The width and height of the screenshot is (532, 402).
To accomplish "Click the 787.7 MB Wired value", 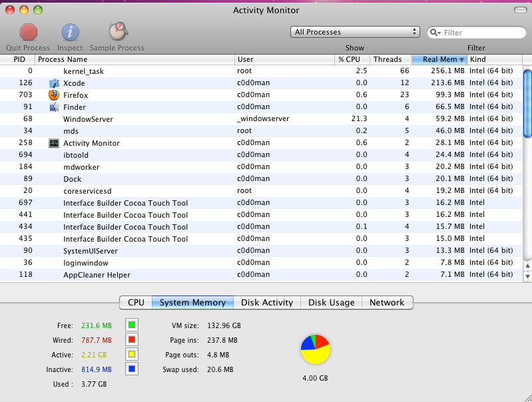I will [x=97, y=340].
